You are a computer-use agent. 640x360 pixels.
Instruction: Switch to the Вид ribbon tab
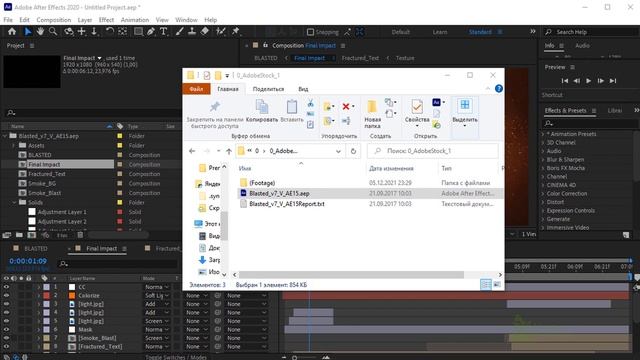pyautogui.click(x=303, y=89)
